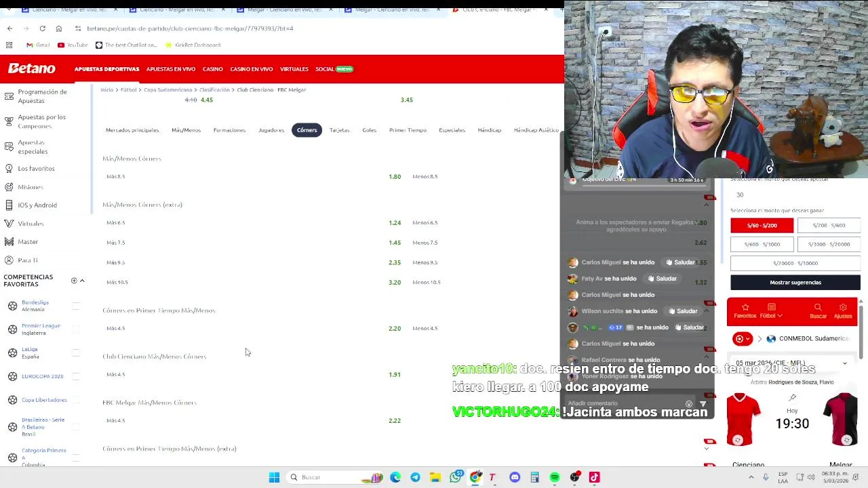Show hidden system tray icons
This screenshot has width=868, height=488.
coord(752,477)
